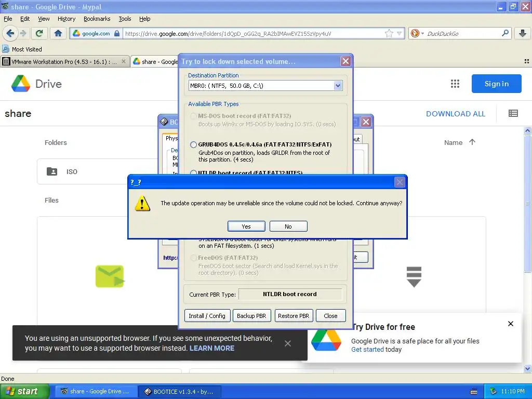This screenshot has width=532, height=399.
Task: Click the google.com site identity lock
Action: [96, 33]
